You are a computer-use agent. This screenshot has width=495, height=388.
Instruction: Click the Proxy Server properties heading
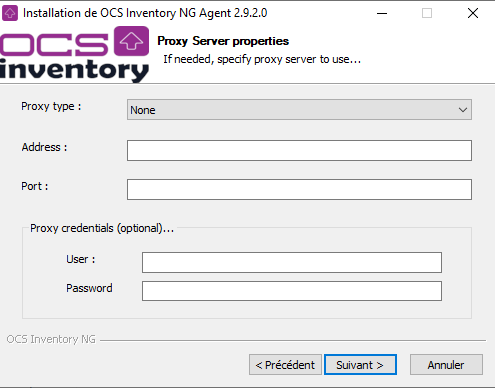pyautogui.click(x=223, y=41)
